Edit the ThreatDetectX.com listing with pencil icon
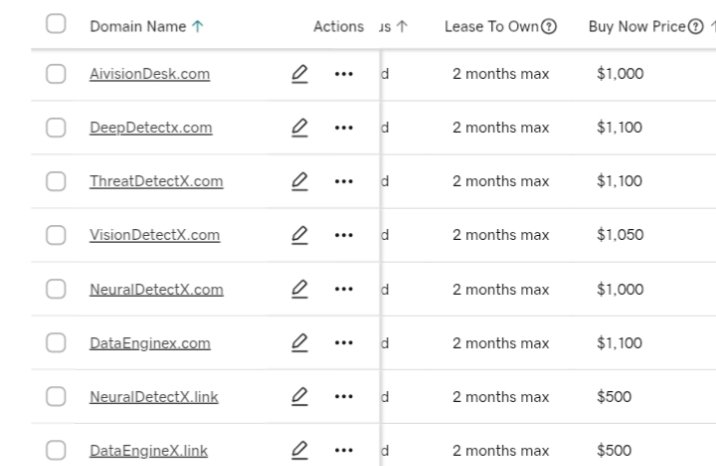This screenshot has height=466, width=716. pyautogui.click(x=300, y=181)
